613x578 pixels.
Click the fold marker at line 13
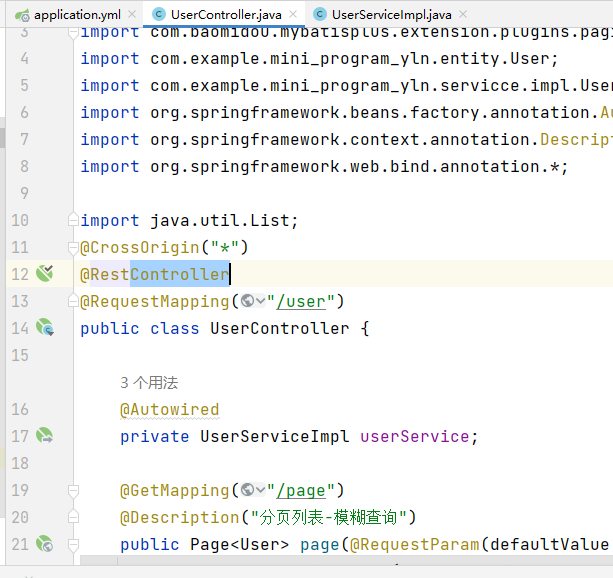click(x=73, y=301)
